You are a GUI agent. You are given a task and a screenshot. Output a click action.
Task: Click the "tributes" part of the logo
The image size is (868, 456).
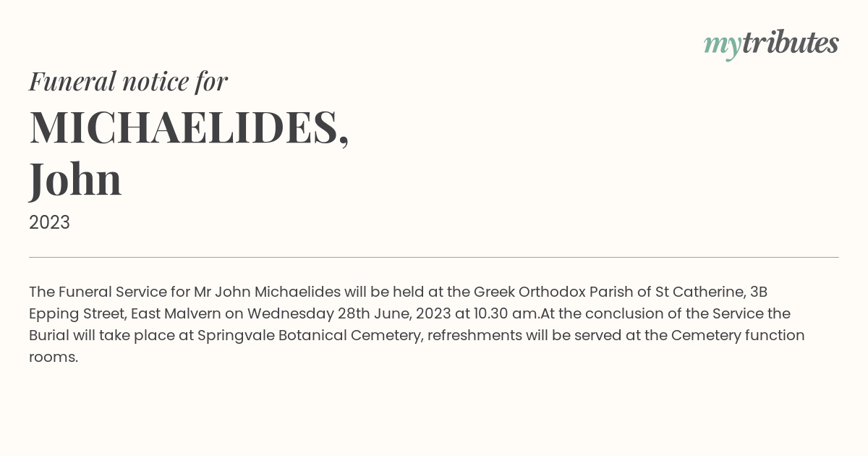click(x=791, y=43)
